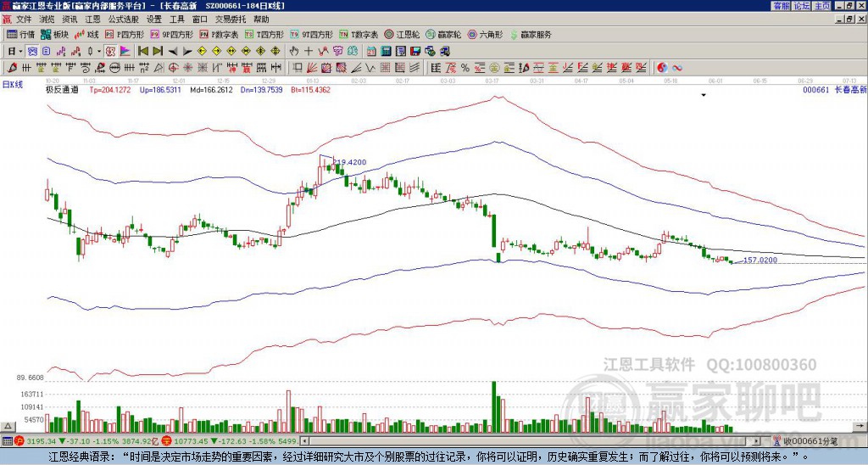Open the 9T四方形 tool
The width and height of the screenshot is (868, 465).
312,34
